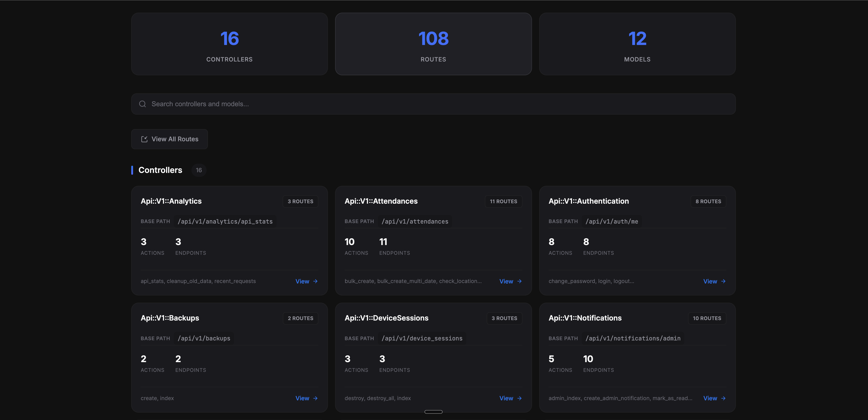868x420 pixels.
Task: Click the 8 ROUTES badge
Action: point(708,201)
